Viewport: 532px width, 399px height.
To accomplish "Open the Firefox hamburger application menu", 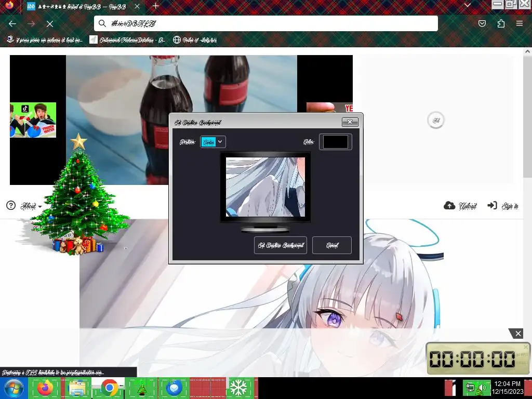I will tap(519, 23).
